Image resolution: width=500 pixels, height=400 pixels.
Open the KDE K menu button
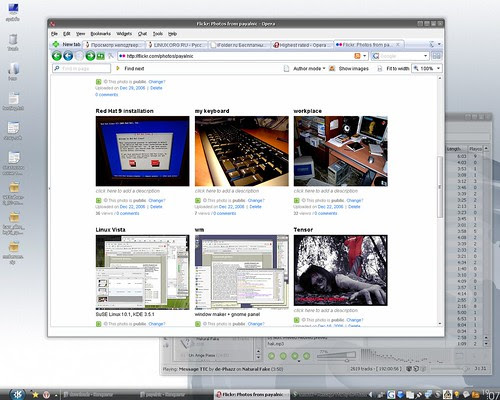pyautogui.click(x=17, y=394)
